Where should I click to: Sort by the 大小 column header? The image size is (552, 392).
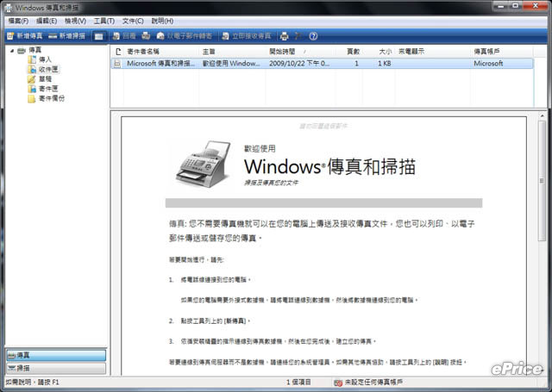379,52
